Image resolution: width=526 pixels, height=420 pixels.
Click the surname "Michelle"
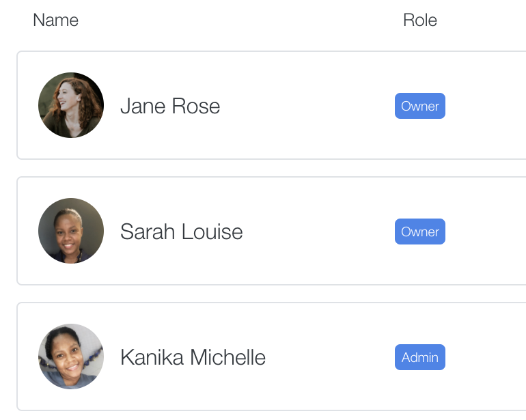(x=228, y=357)
